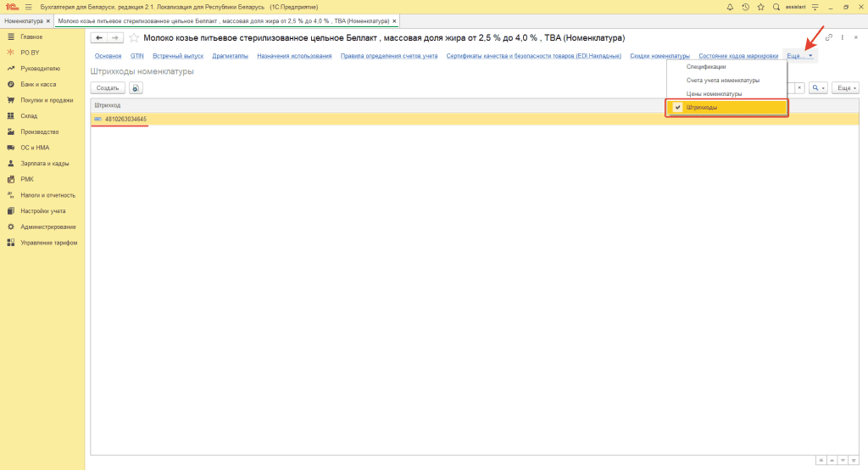
Task: Open the Скидки номенклатуры link
Action: (x=659, y=56)
